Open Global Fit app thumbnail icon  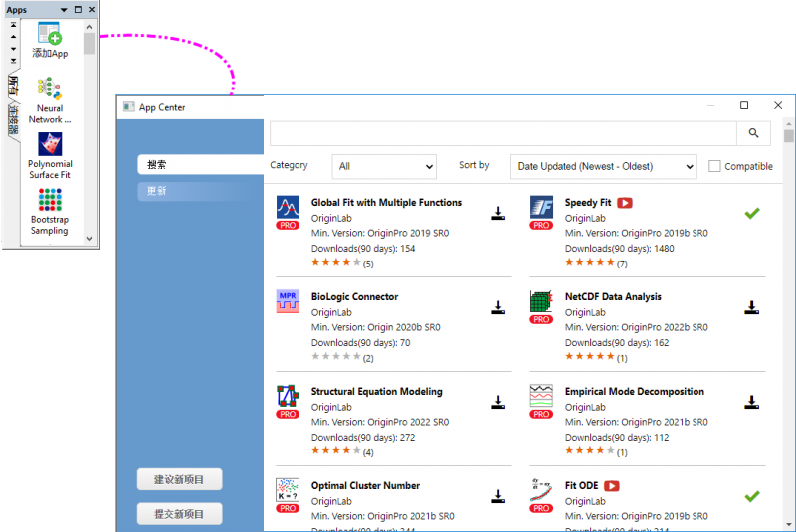pos(288,207)
